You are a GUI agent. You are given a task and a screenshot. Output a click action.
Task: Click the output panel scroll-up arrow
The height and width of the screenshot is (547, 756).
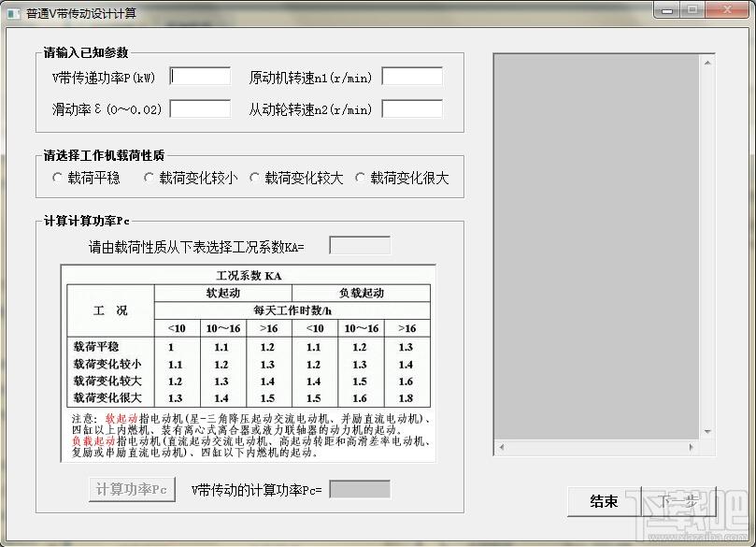coord(707,63)
